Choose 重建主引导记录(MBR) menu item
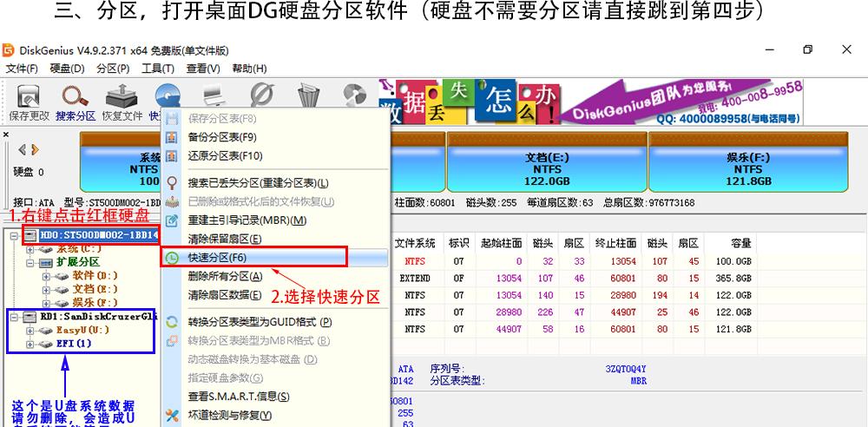 click(275, 220)
